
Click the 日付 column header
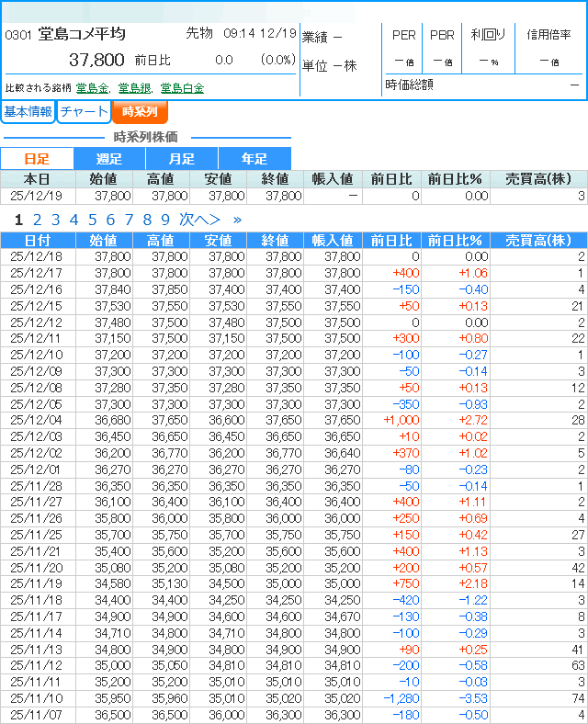[37, 241]
